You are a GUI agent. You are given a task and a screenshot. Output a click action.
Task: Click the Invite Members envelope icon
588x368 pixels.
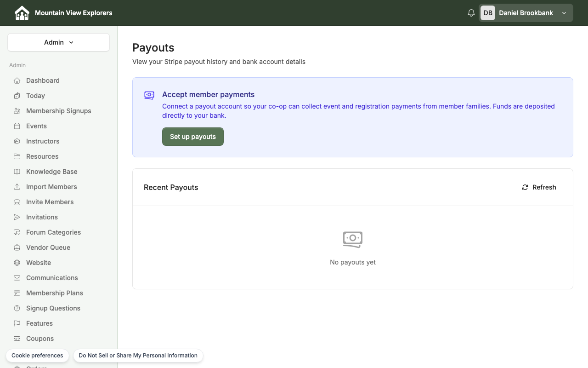(17, 202)
